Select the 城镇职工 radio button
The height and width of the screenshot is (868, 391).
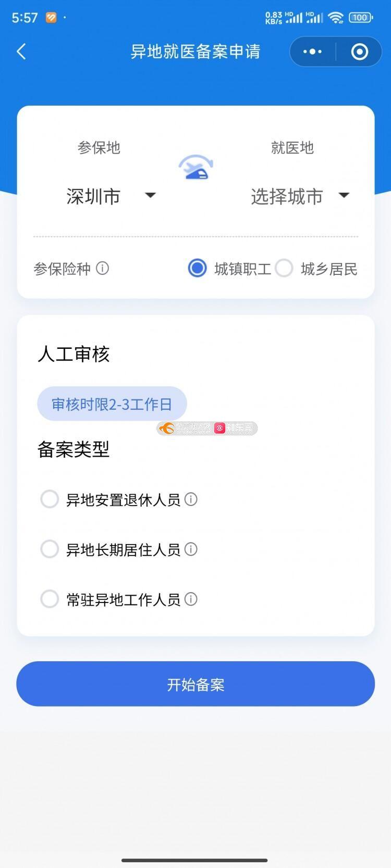coord(197,269)
